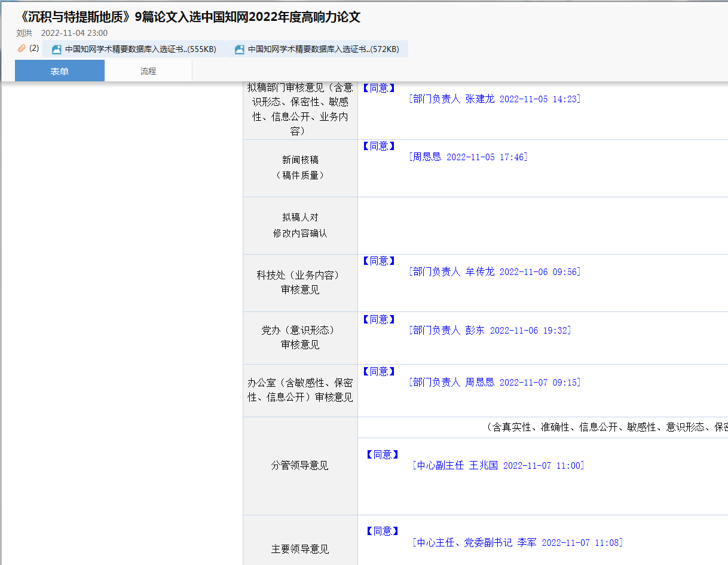Click the 【同意】 opinion in 新闻核稿 row
The height and width of the screenshot is (565, 728).
379,146
